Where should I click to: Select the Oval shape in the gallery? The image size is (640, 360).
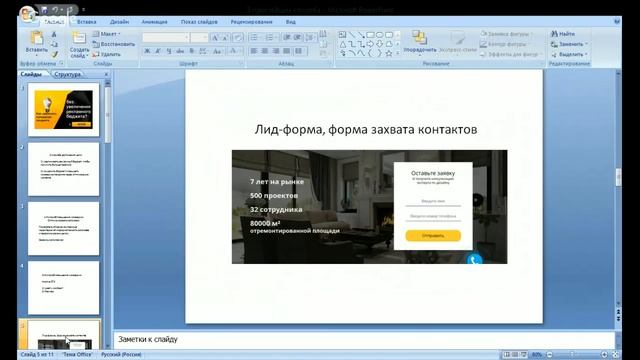(380, 35)
